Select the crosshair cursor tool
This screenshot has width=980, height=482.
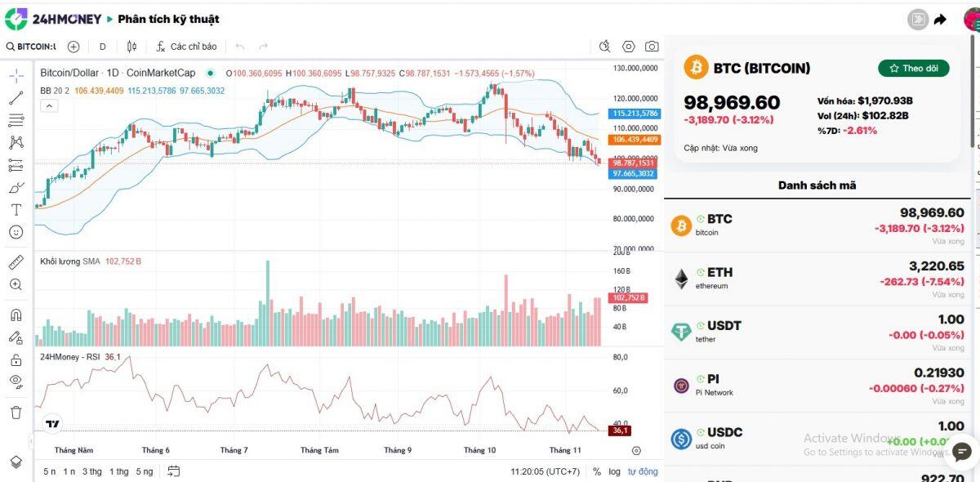tap(16, 76)
